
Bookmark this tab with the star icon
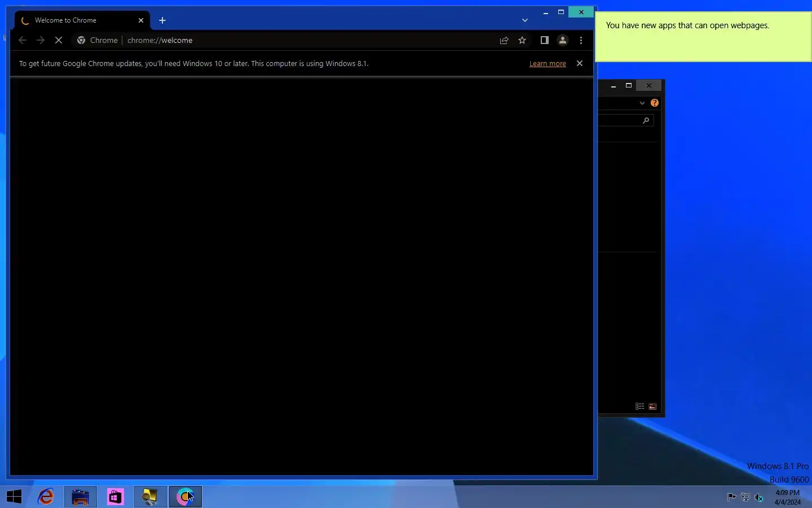click(x=522, y=40)
